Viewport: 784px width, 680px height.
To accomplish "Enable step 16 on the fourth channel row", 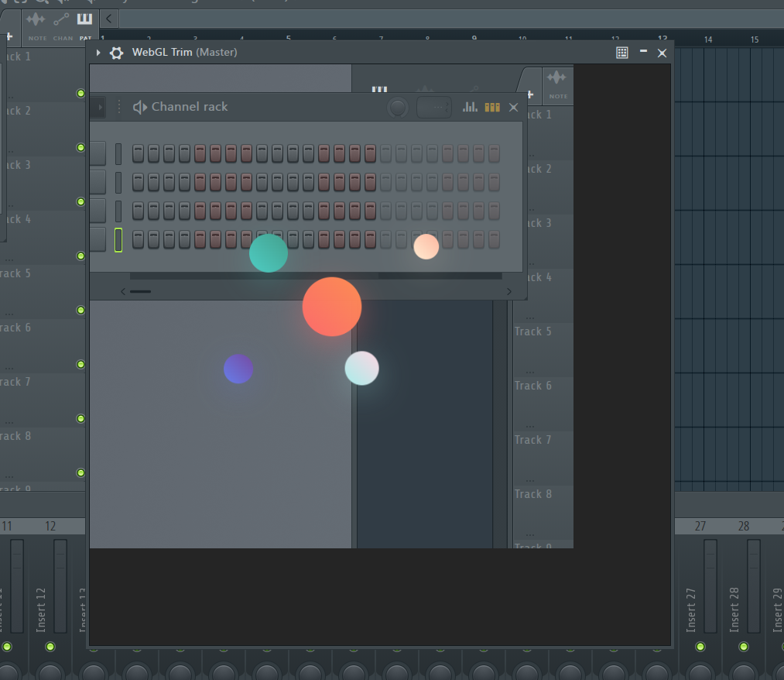I will [x=370, y=240].
